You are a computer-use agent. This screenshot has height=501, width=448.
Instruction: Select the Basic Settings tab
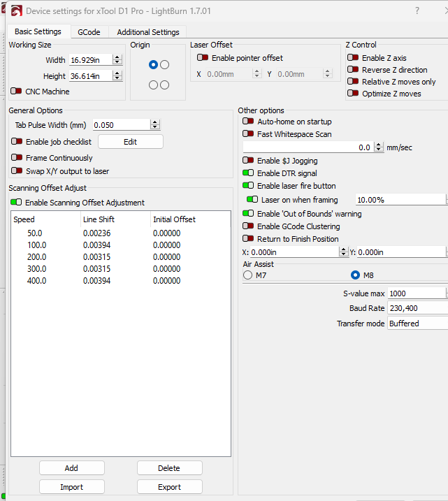[x=38, y=31]
